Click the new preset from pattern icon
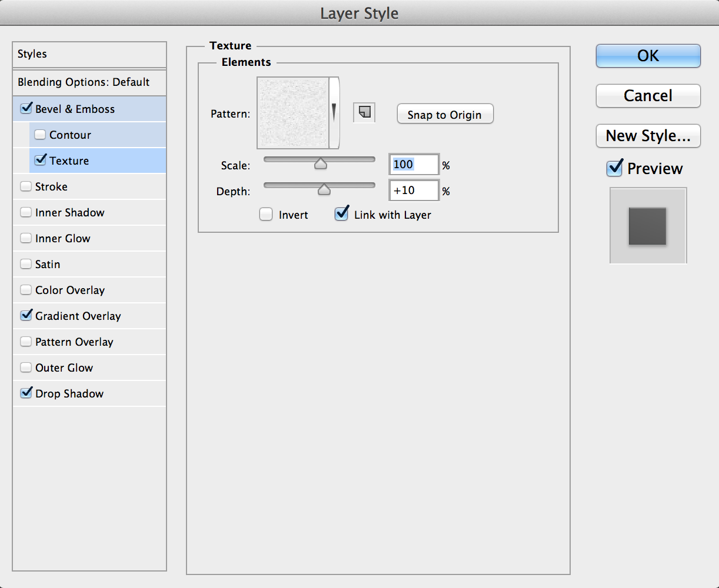 pos(364,112)
